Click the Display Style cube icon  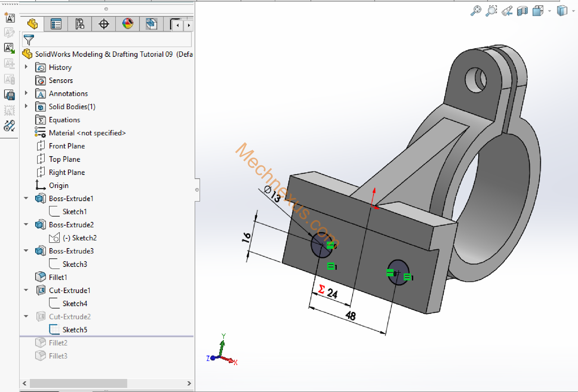(x=562, y=11)
